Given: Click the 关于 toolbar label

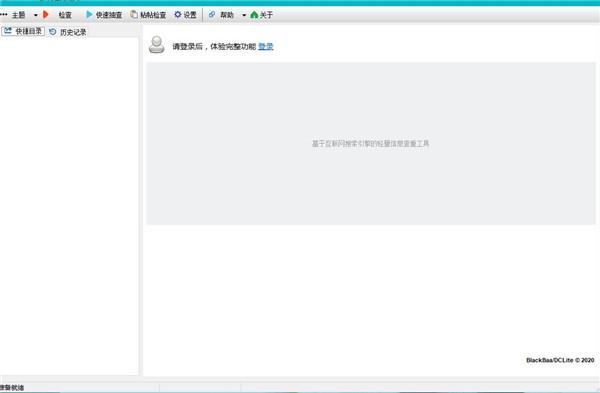Looking at the screenshot, I should point(266,15).
